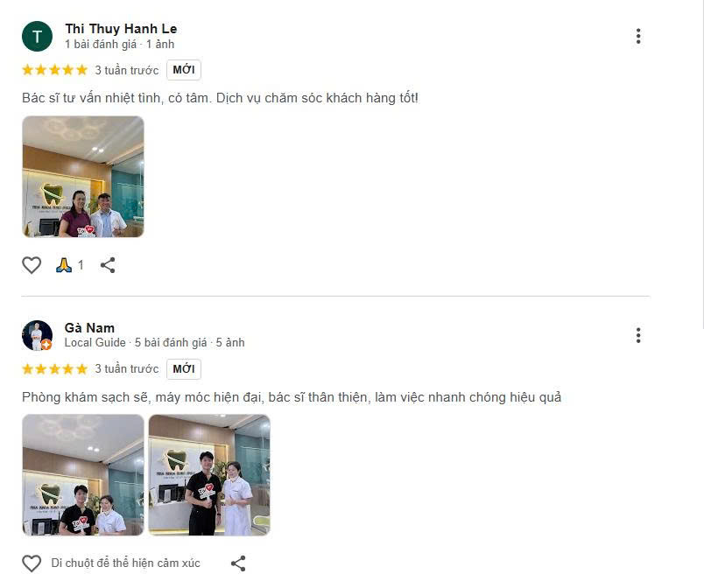
Task: Open the three-dot menu on Gà Nam's review
Action: 638,335
